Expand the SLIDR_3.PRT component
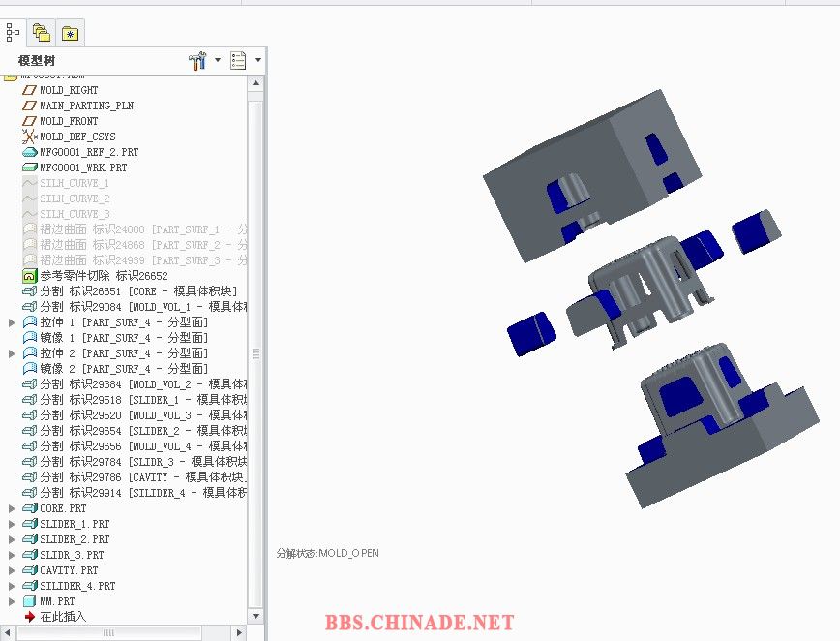This screenshot has width=840, height=641. [x=12, y=555]
